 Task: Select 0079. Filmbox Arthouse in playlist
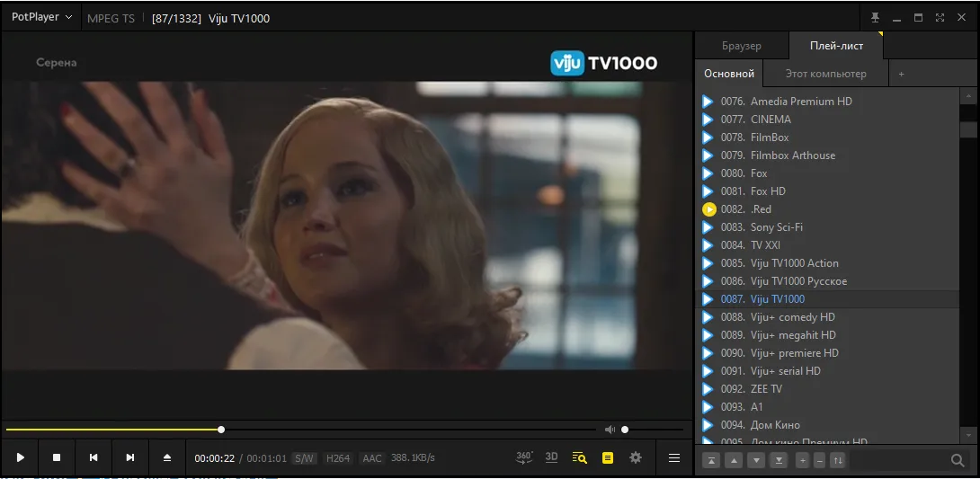(827, 155)
